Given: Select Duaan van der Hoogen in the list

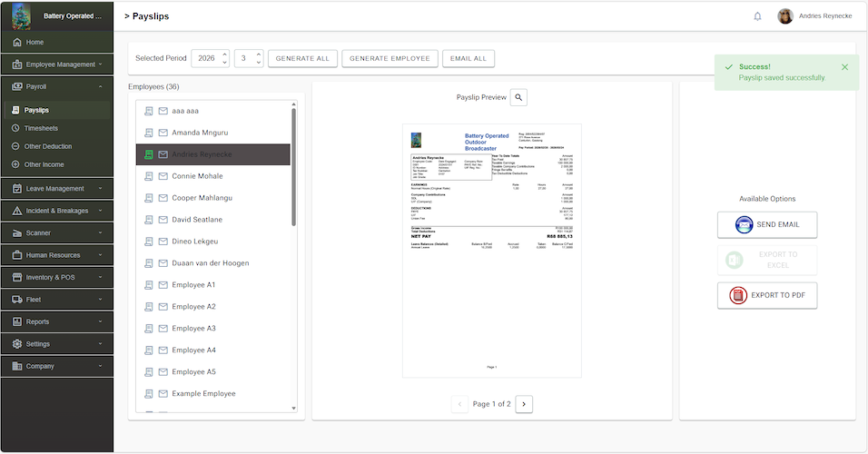Looking at the screenshot, I should [213, 263].
